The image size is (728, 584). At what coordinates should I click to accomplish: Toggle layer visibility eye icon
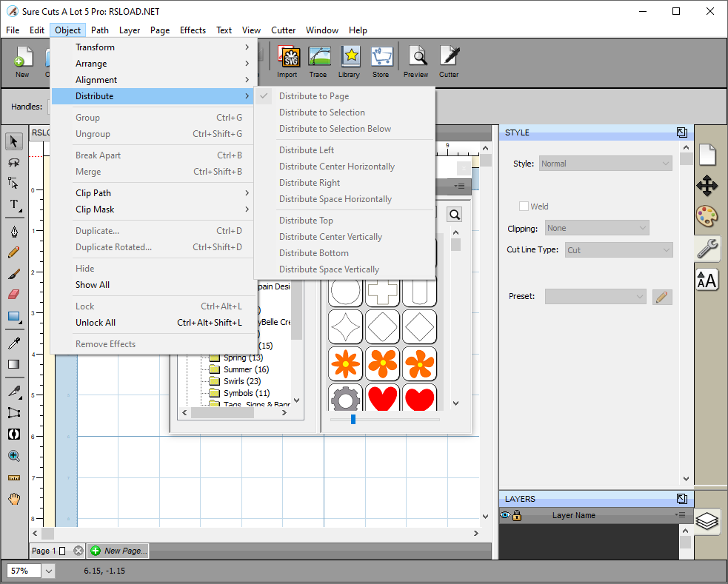pos(505,515)
